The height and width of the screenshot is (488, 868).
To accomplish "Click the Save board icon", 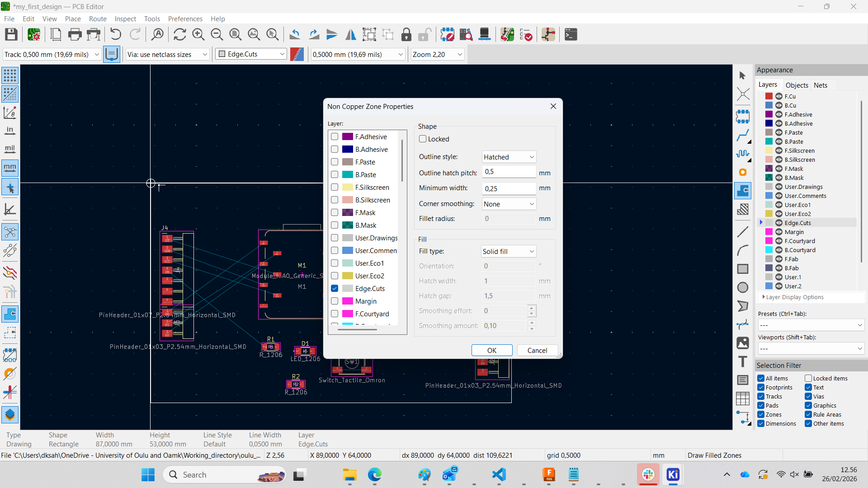I will pos(11,34).
